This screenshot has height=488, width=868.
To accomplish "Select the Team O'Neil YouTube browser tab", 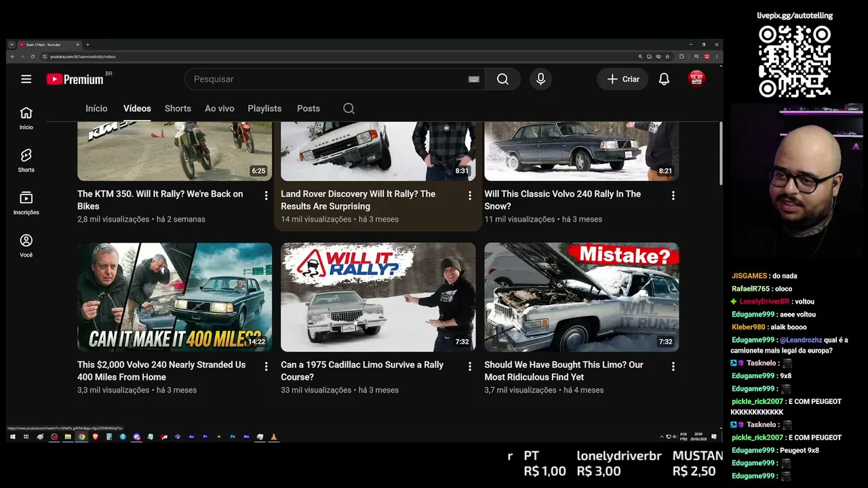I will 50,45.
